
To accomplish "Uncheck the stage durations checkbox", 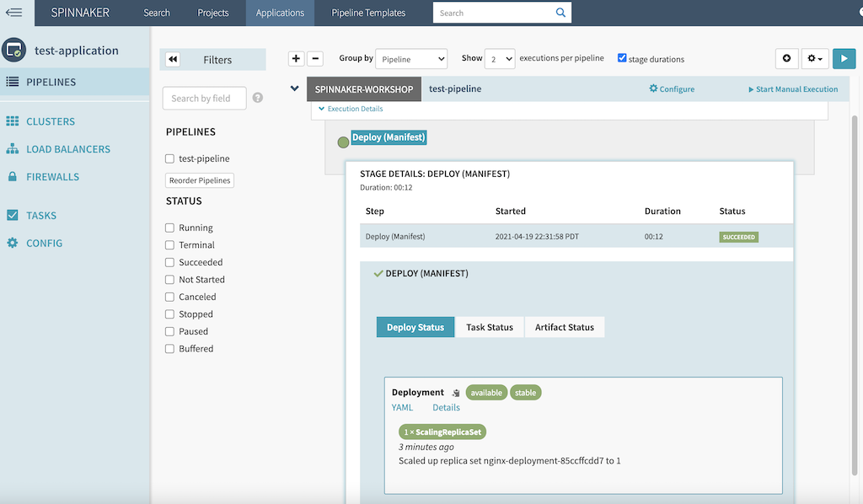I will coord(622,58).
